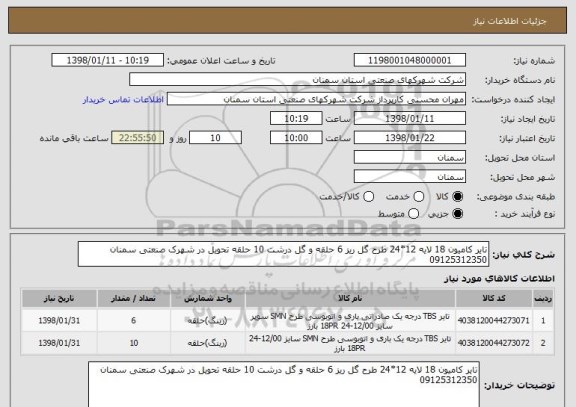
Task: Select the کالا radio button
Action: [x=457, y=197]
